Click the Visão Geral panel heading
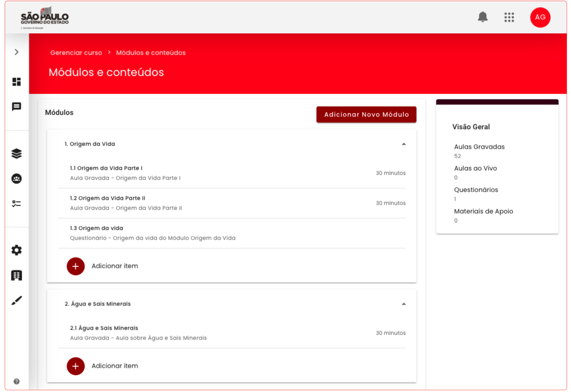571x392 pixels. (x=471, y=127)
